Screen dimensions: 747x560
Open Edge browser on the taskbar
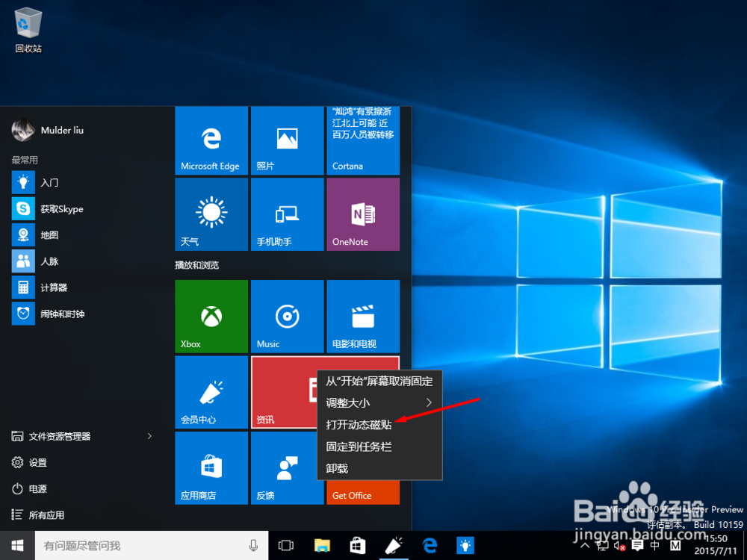coord(430,545)
